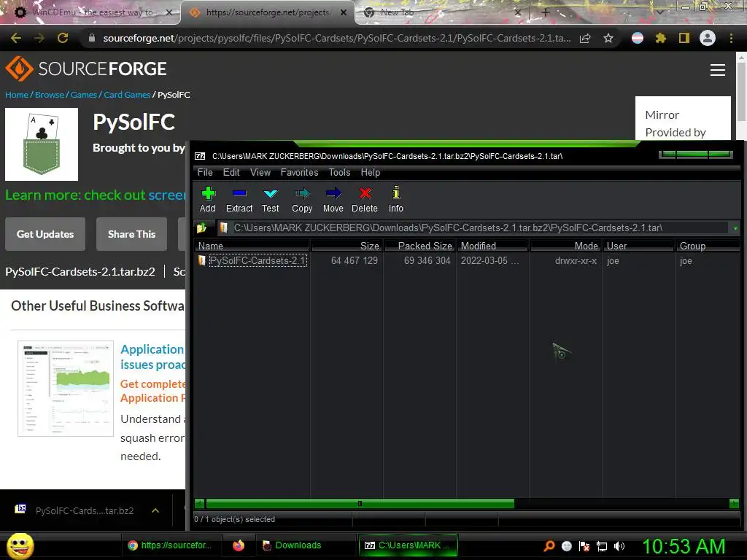Open Firefox from the taskbar
Viewport: 747px width, 560px height.
coord(239,545)
